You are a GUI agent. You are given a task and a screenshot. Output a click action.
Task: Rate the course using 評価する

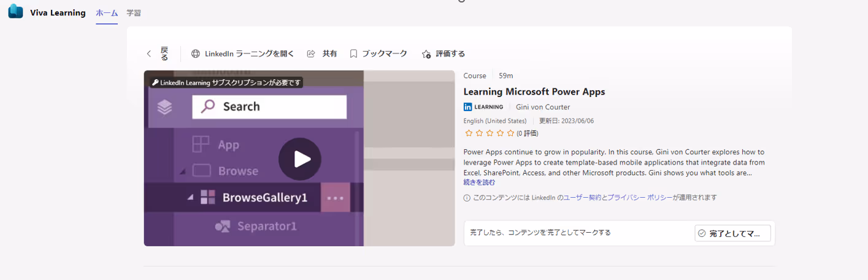click(x=450, y=54)
